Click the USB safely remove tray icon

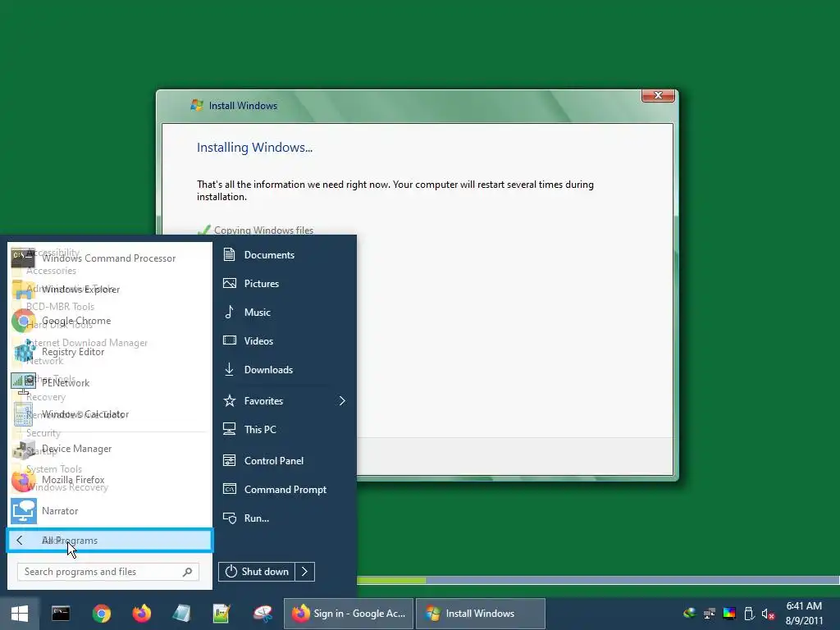point(750,614)
